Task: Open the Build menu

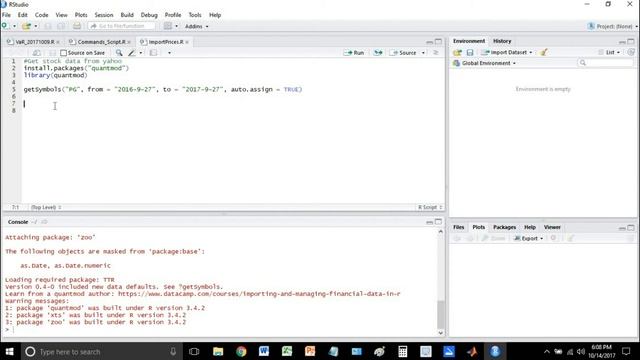Action: tap(127, 15)
